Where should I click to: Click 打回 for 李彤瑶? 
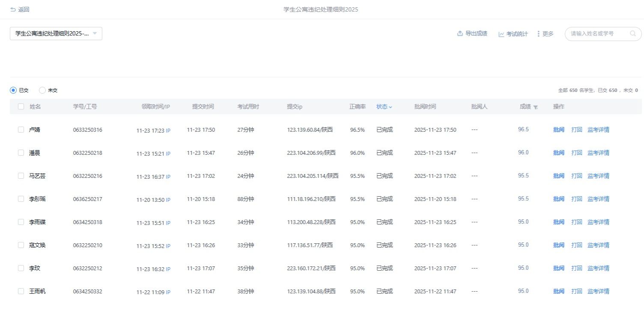[x=576, y=199]
